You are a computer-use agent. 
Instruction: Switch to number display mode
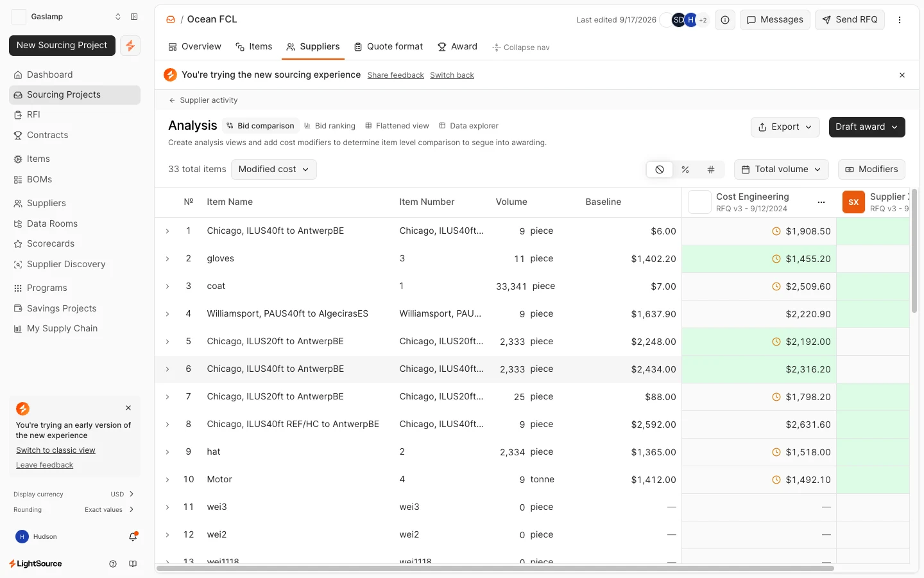pyautogui.click(x=711, y=170)
